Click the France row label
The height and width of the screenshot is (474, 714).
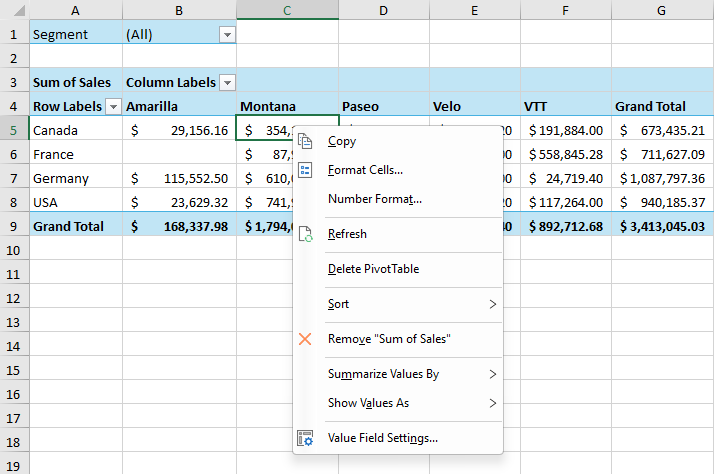76,155
